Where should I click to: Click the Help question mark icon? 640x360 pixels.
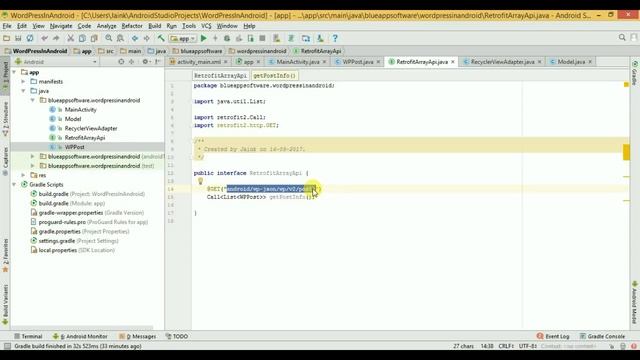[x=335, y=38]
